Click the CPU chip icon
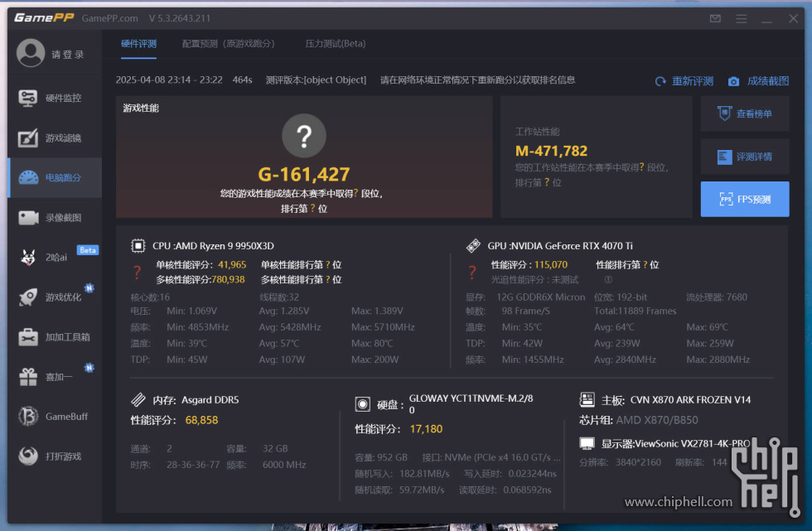Screen dimensions: 812x531 click(x=138, y=245)
